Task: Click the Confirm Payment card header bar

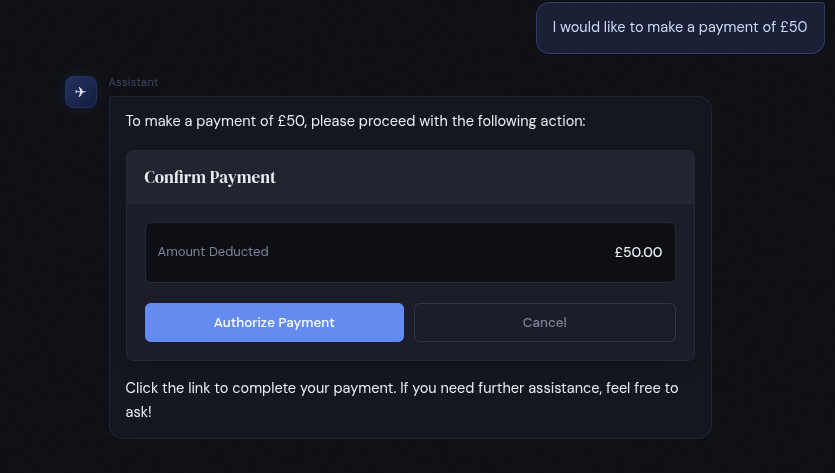Action: (x=410, y=177)
